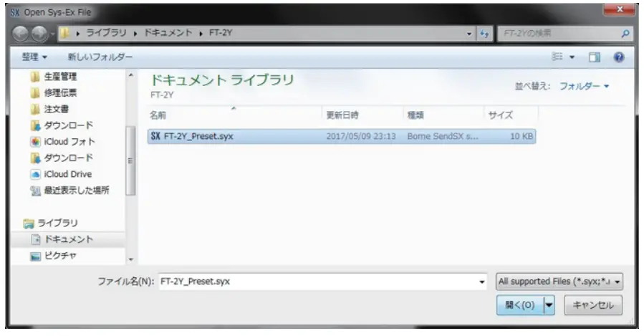Click the ピクチャ library icon
This screenshot has width=644, height=336.
[x=35, y=256]
